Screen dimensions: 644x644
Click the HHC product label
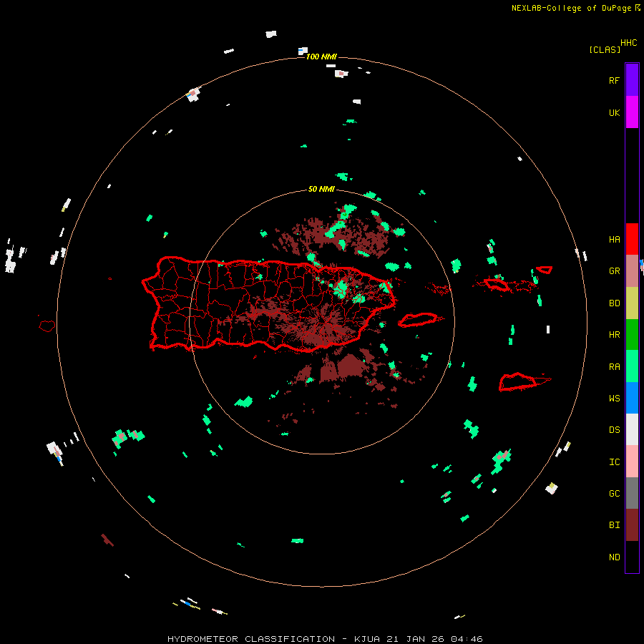click(x=628, y=43)
